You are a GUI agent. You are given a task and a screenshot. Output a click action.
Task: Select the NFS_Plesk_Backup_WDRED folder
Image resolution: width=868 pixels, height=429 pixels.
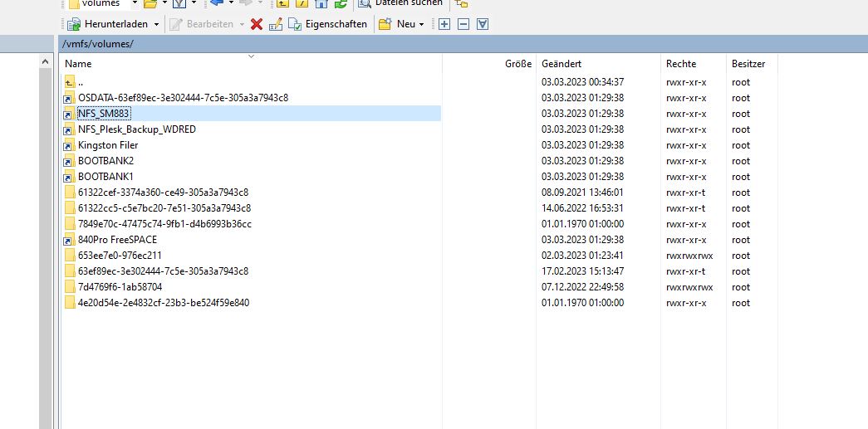tap(137, 129)
